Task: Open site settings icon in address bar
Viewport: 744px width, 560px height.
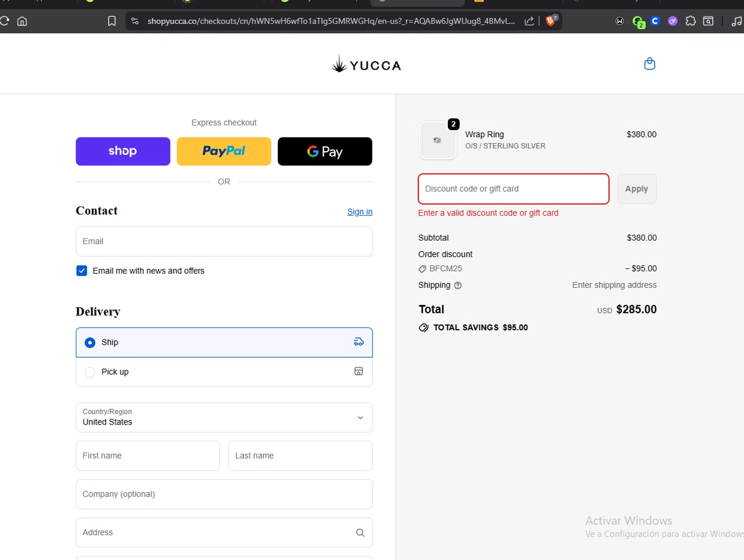Action: [x=135, y=21]
